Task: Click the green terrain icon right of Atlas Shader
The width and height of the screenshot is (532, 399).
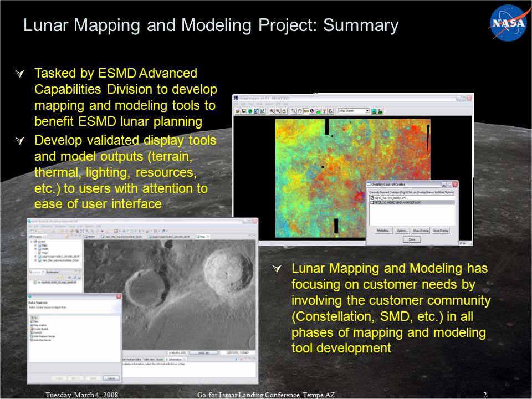Action: coord(380,111)
